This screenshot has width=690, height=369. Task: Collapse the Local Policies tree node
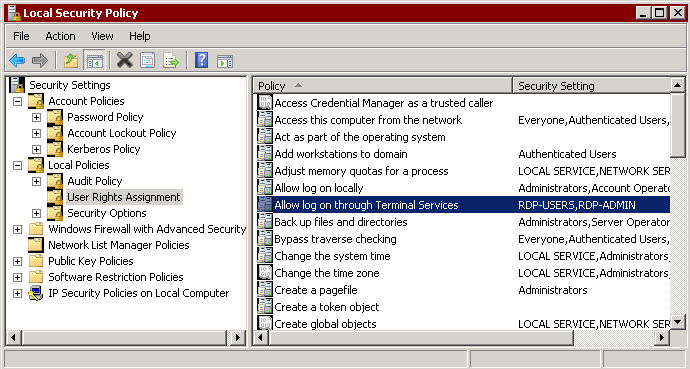point(18,165)
